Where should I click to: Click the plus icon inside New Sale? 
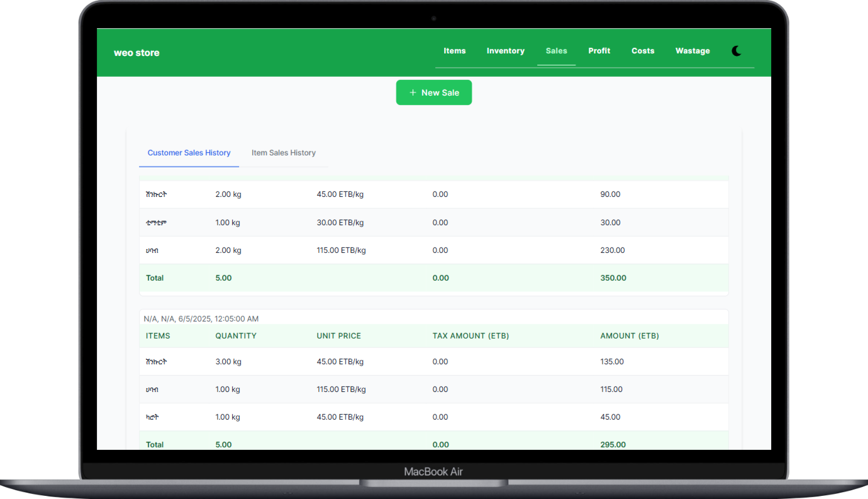click(413, 93)
